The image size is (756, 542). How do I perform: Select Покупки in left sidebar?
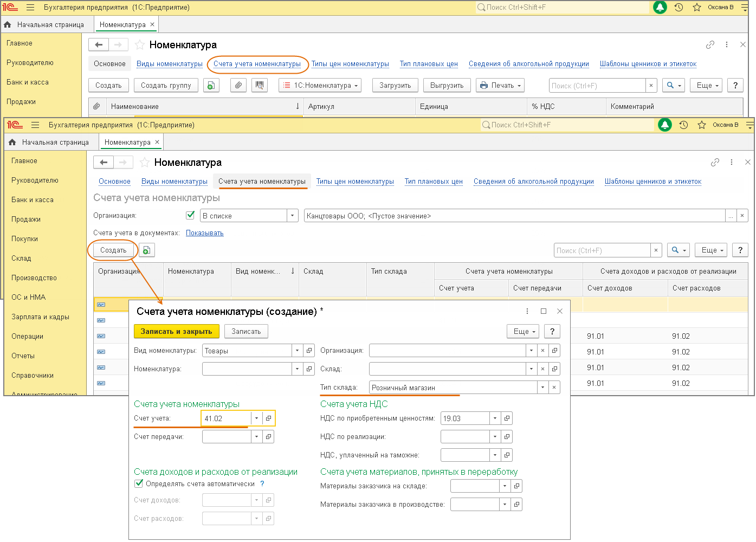25,239
